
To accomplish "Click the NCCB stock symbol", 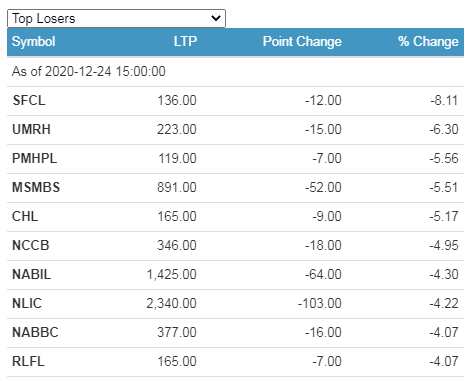I will coord(31,245).
